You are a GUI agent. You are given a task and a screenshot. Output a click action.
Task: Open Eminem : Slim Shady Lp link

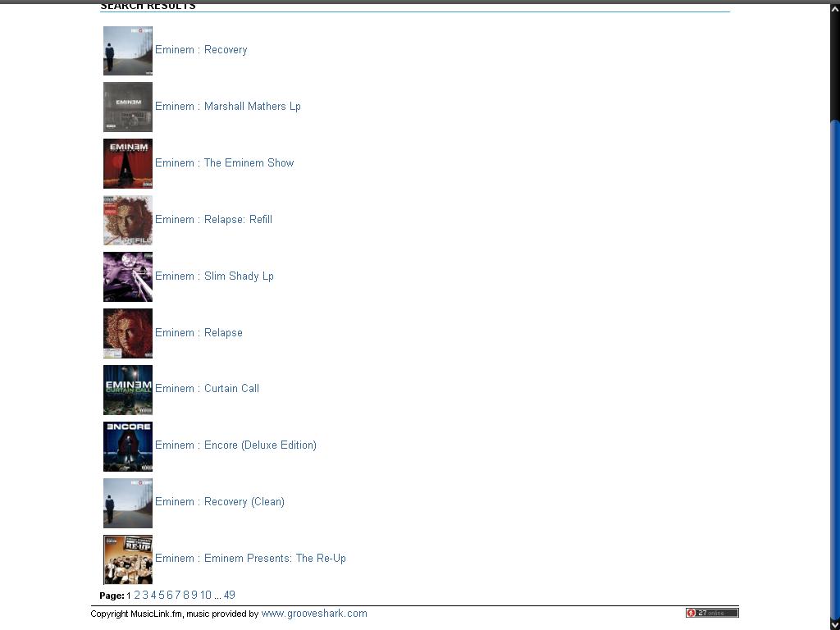pyautogui.click(x=214, y=276)
